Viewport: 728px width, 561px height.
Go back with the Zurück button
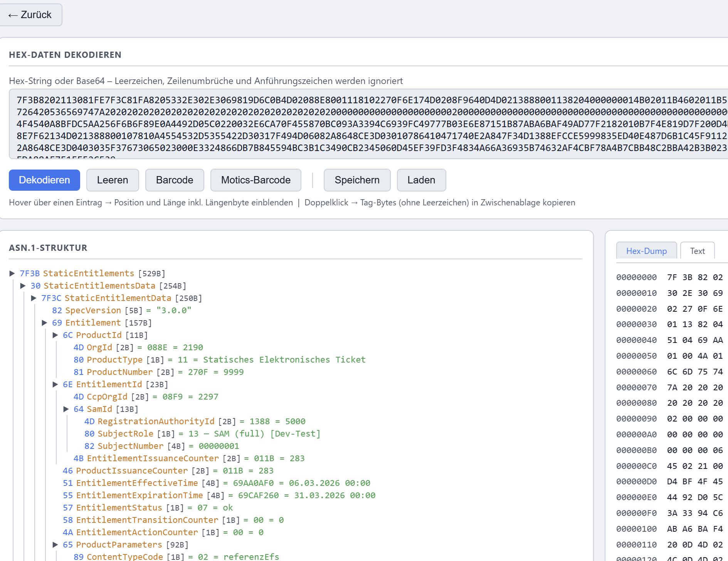pyautogui.click(x=30, y=15)
